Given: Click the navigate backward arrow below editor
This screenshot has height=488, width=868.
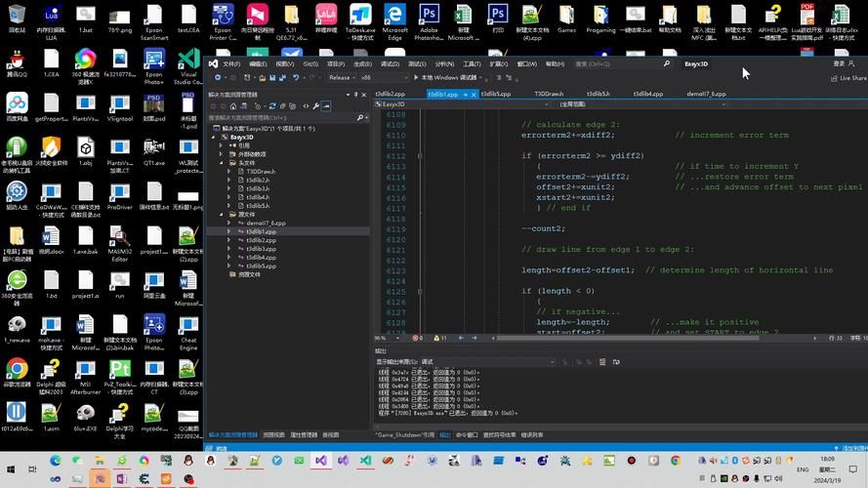Looking at the screenshot, I should [461, 338].
